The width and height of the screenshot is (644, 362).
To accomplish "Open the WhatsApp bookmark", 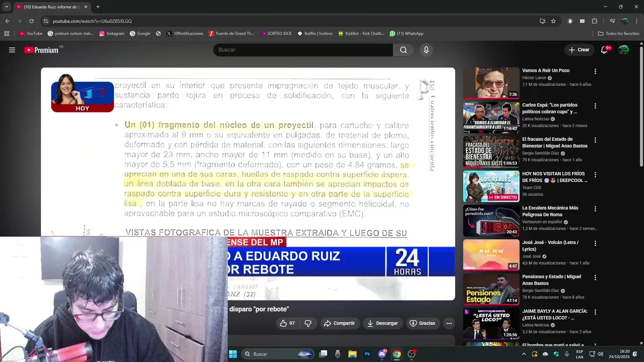I will pos(407,34).
